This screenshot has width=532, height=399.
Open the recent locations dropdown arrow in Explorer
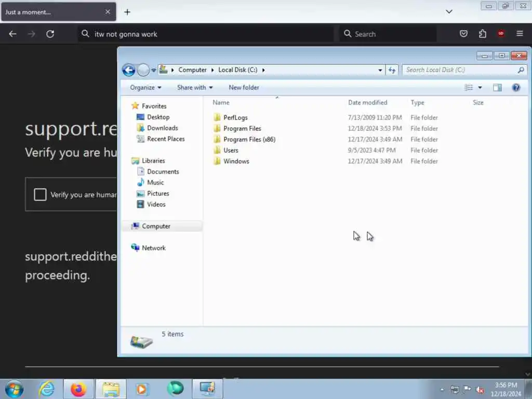154,70
